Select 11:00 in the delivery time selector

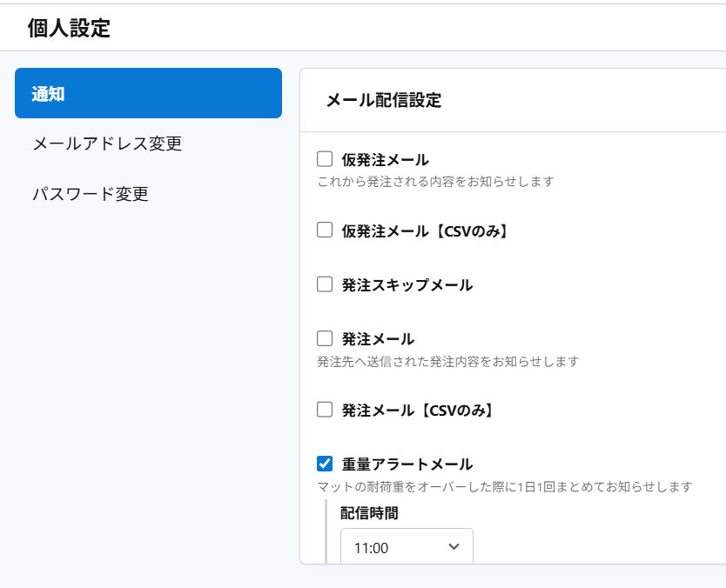[x=406, y=546]
